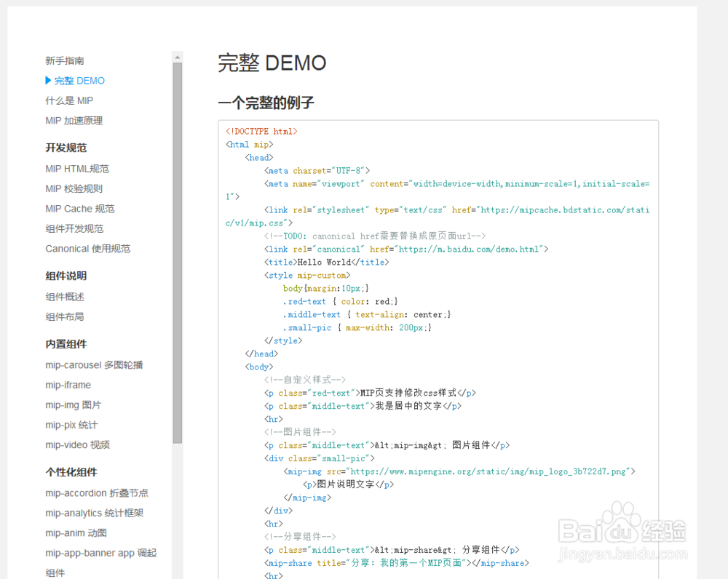
Task: Open the MIP Cache 规范 page
Action: click(79, 208)
